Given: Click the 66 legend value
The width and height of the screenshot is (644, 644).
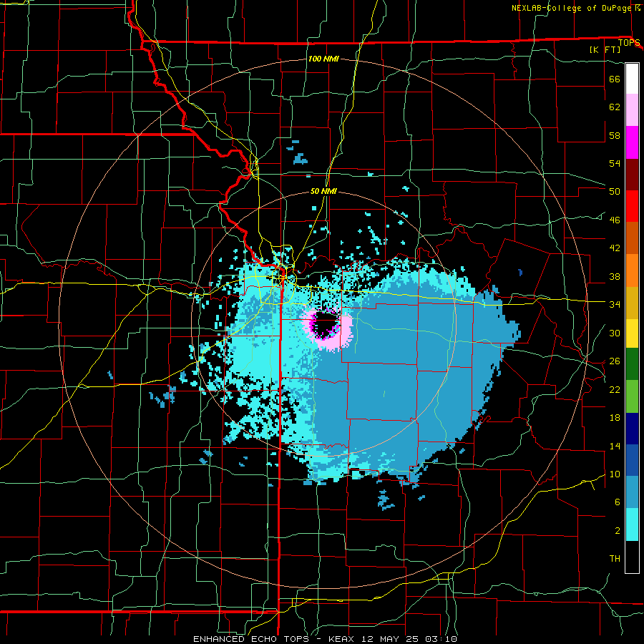Looking at the screenshot, I should [x=615, y=79].
